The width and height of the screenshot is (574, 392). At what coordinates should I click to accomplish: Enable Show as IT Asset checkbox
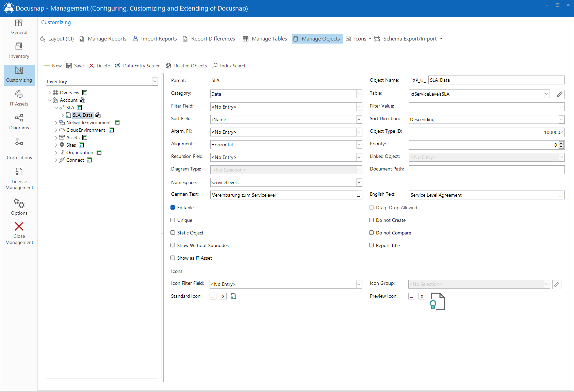[x=173, y=258]
